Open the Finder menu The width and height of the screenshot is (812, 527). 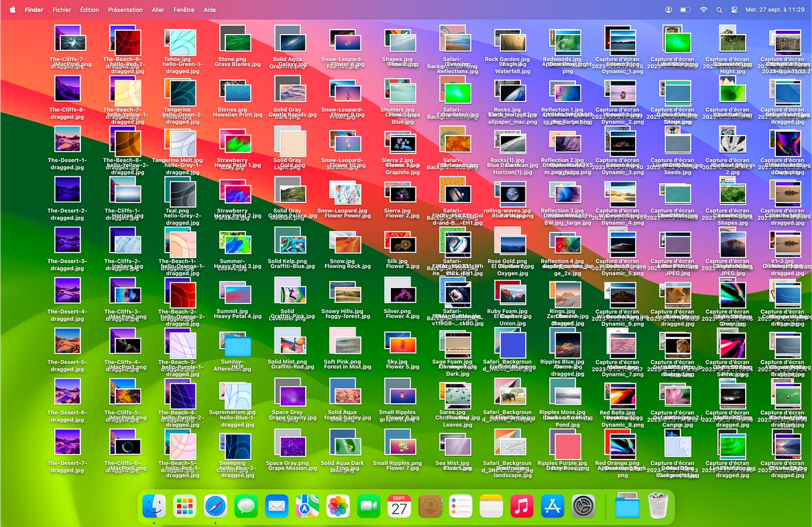tap(34, 9)
